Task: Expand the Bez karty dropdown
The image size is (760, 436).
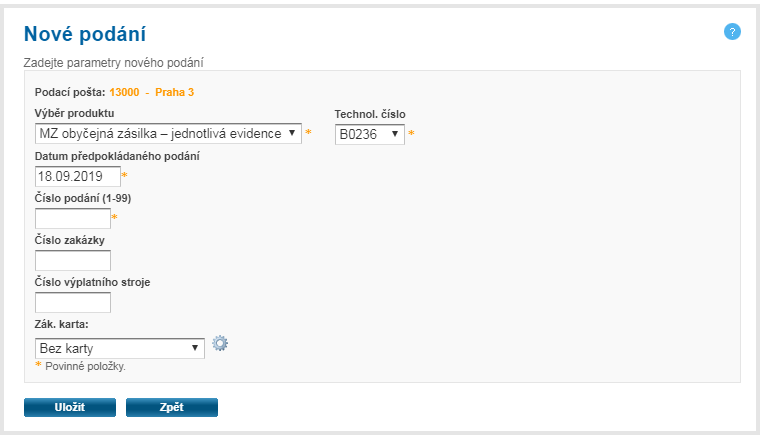Action: (x=119, y=348)
